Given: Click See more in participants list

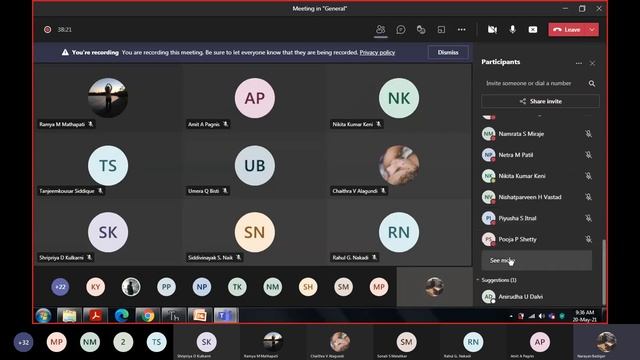Looking at the screenshot, I should click(536, 260).
